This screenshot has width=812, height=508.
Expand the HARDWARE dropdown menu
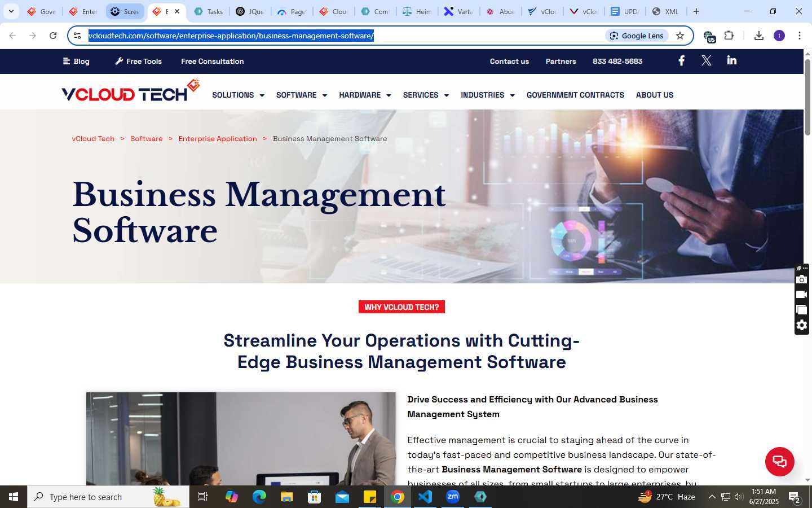point(365,95)
